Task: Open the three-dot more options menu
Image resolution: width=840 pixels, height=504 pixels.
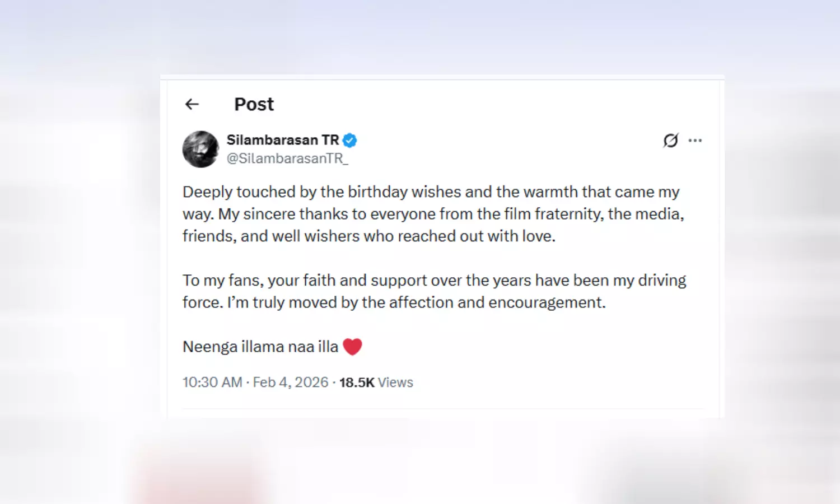Action: tap(695, 141)
